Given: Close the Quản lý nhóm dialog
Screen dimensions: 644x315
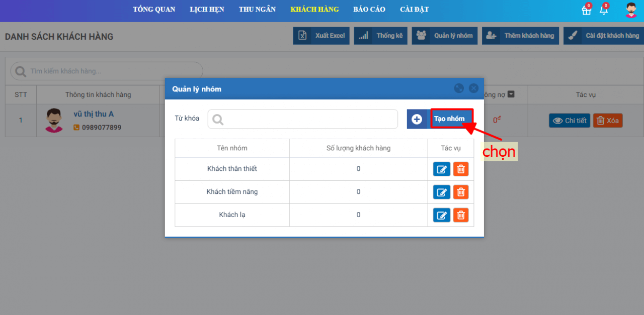Looking at the screenshot, I should point(473,88).
